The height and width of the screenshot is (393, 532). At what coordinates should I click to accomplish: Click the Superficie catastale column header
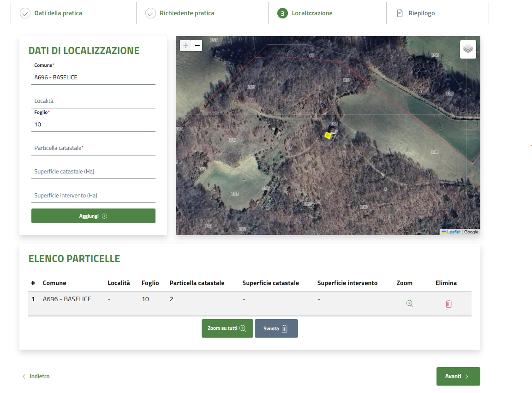(x=270, y=283)
